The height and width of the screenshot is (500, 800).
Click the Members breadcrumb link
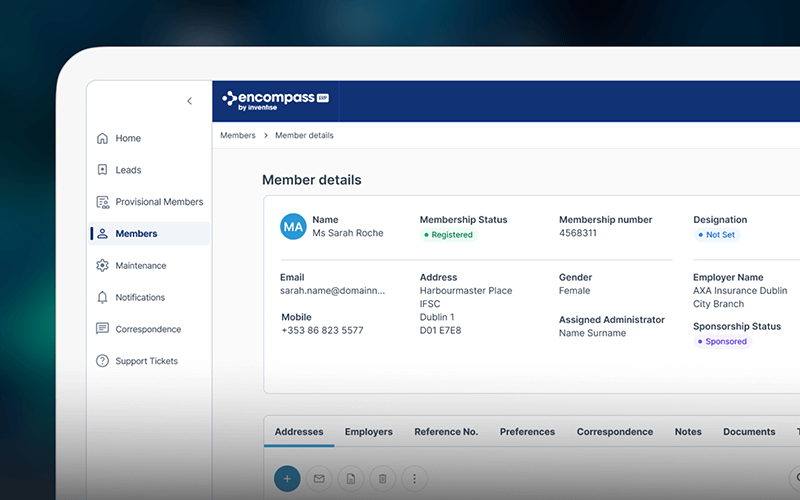pyautogui.click(x=238, y=135)
